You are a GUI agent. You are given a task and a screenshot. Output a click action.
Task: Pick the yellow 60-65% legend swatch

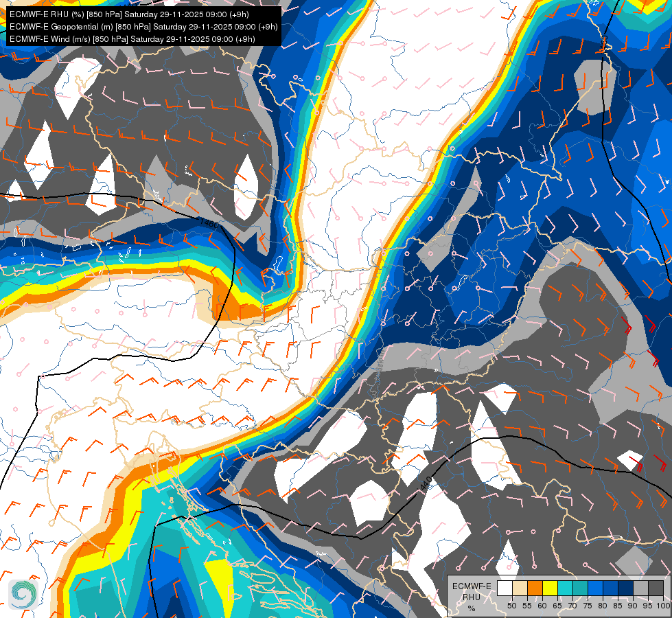551,588
